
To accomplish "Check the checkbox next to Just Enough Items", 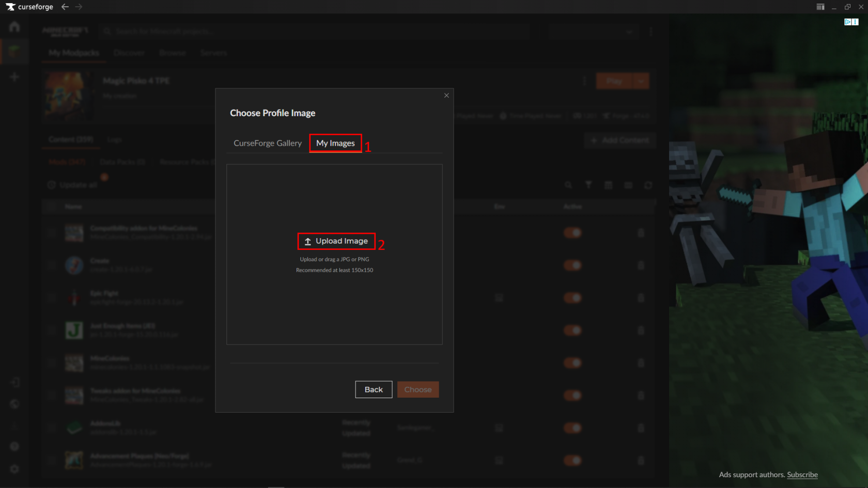I will pyautogui.click(x=51, y=330).
